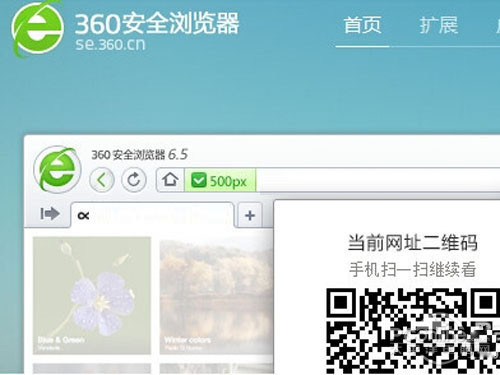Click the 360安全浏览器 header title

(x=157, y=23)
